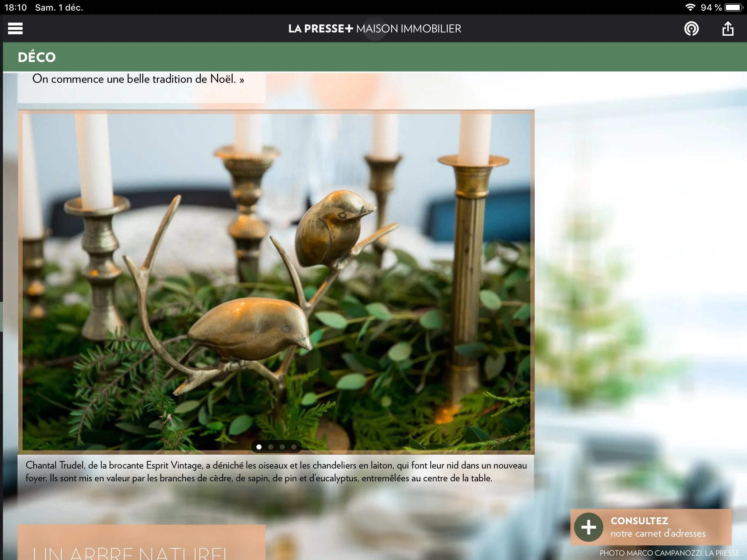Select the first carousel dot

click(259, 447)
